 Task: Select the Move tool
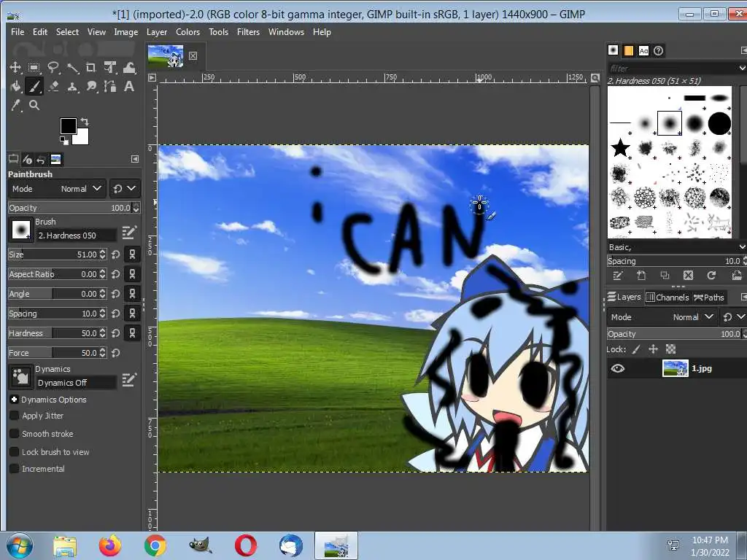coord(15,68)
